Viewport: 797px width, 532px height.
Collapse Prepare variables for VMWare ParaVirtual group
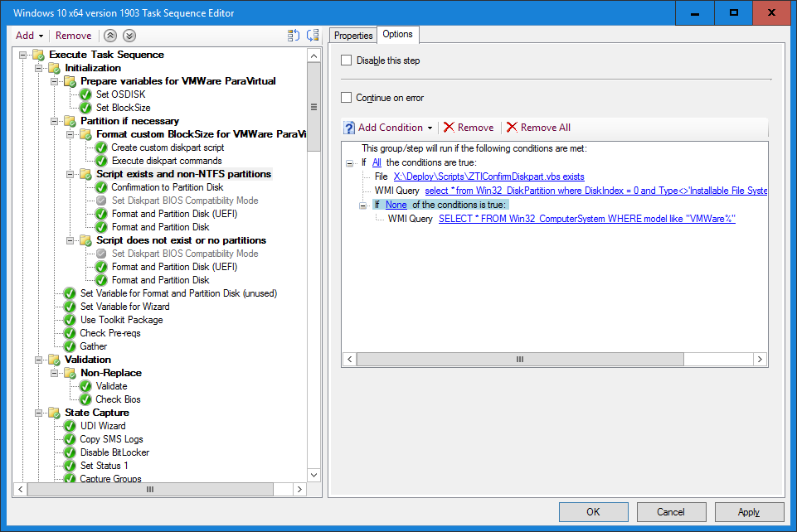coord(54,81)
